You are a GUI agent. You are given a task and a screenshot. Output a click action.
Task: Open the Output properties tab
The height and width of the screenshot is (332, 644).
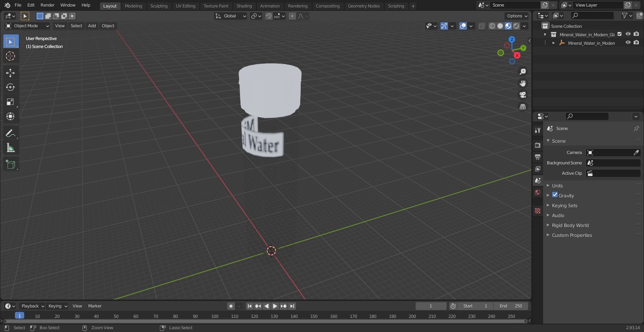(x=537, y=157)
